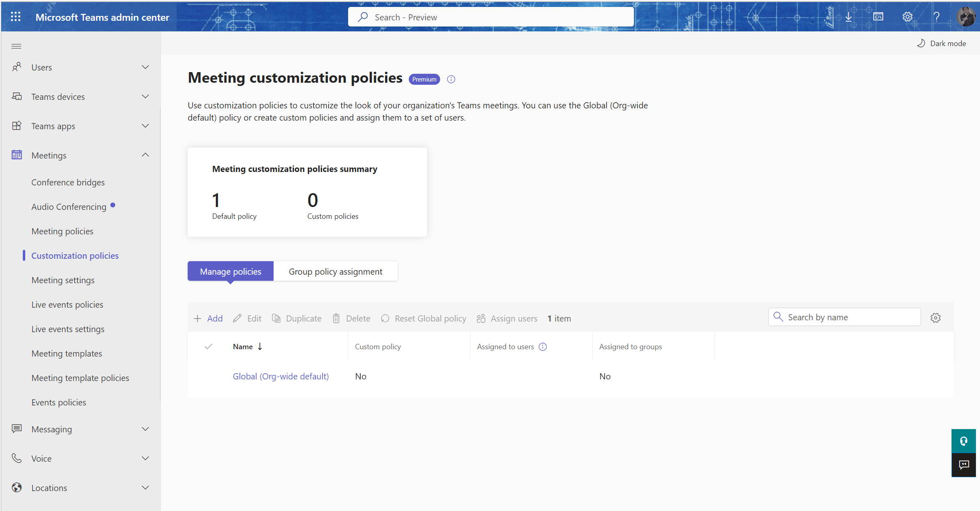Open table column settings gear icon

click(935, 318)
